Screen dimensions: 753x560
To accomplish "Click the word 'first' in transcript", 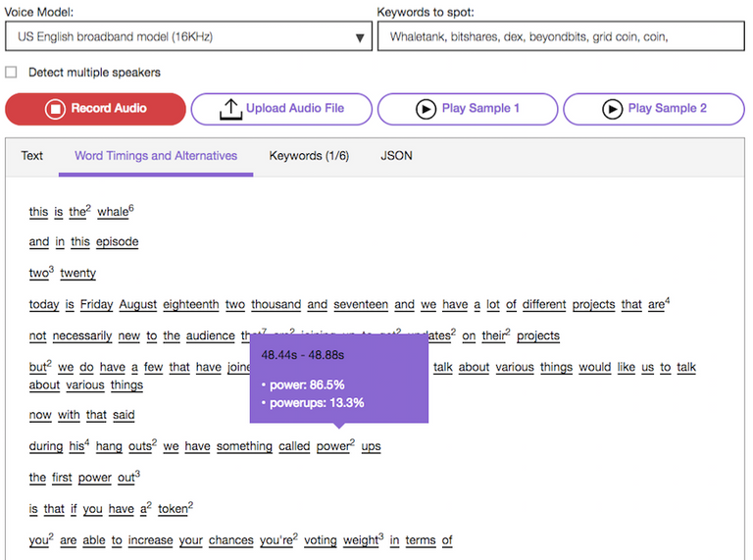I will click(62, 478).
